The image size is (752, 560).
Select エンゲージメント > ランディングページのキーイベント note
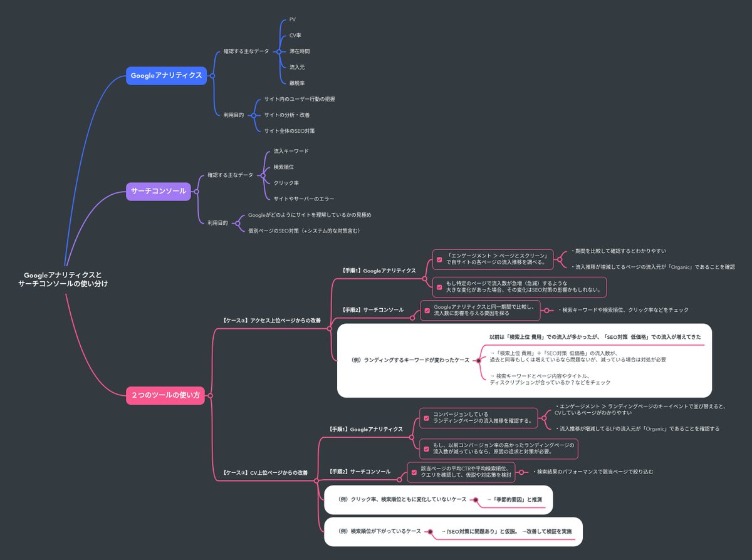tap(640, 409)
